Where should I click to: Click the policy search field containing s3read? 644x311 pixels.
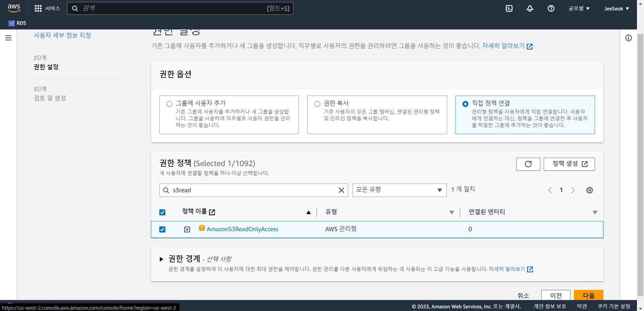254,190
